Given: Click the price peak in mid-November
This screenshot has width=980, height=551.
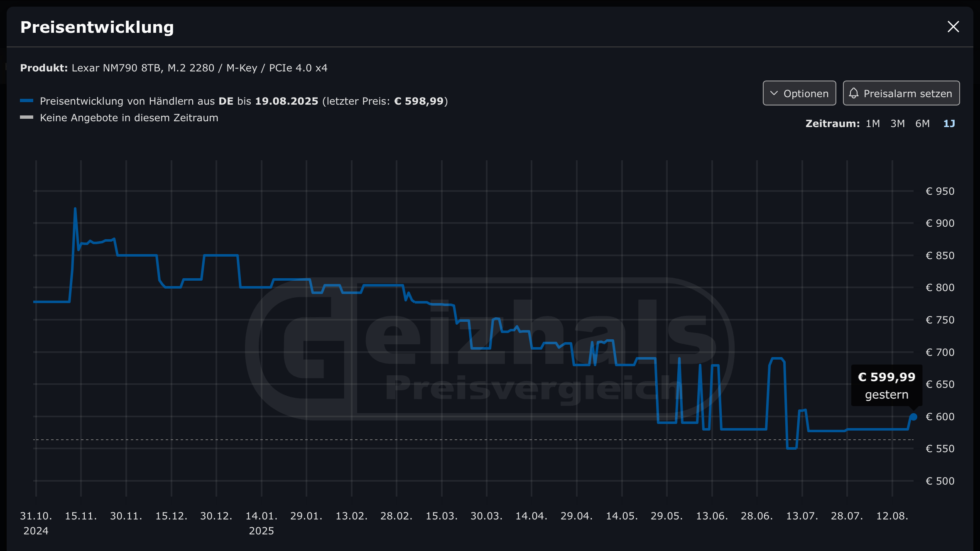Looking at the screenshot, I should pyautogui.click(x=75, y=209).
